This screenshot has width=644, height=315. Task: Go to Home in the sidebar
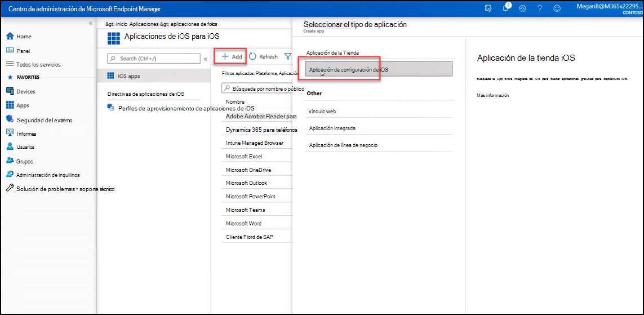click(24, 37)
